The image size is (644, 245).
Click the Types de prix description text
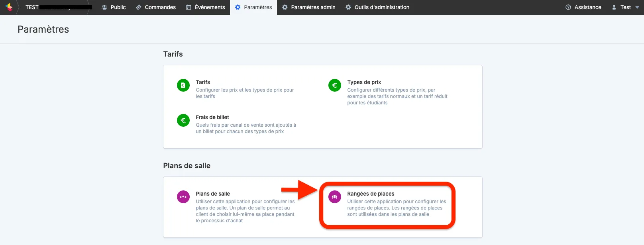[x=397, y=96]
